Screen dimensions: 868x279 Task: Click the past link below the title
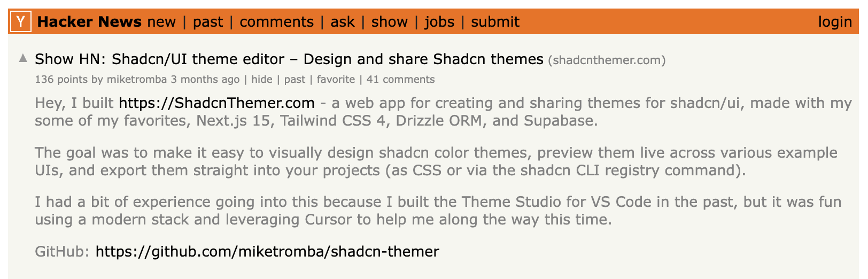click(x=294, y=80)
